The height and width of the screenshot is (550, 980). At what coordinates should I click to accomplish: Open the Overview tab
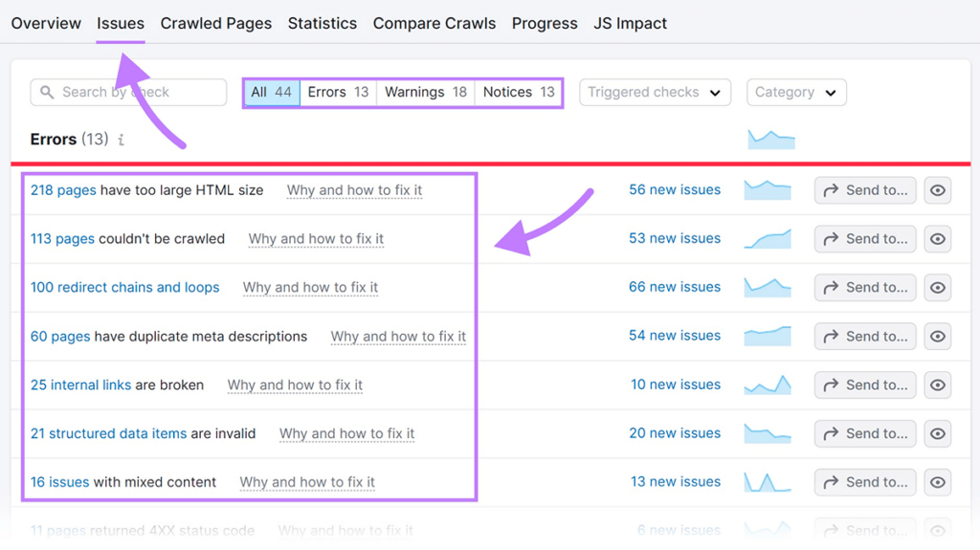pos(46,23)
